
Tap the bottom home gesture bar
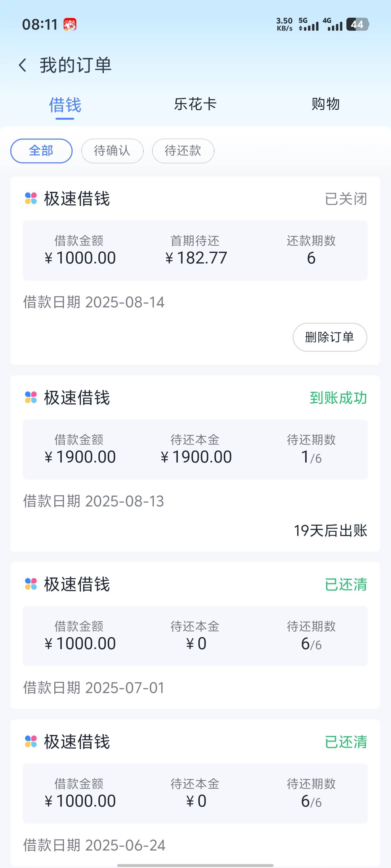point(195,865)
